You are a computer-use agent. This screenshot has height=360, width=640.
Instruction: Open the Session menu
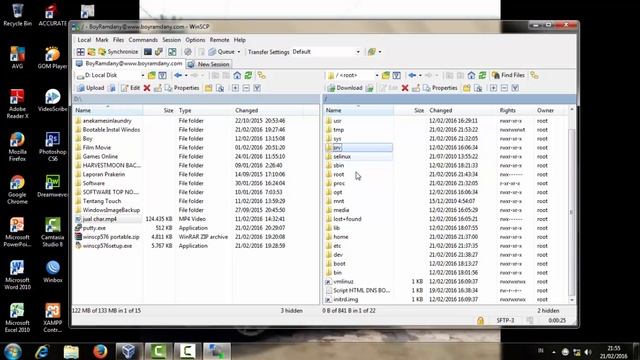click(x=171, y=40)
